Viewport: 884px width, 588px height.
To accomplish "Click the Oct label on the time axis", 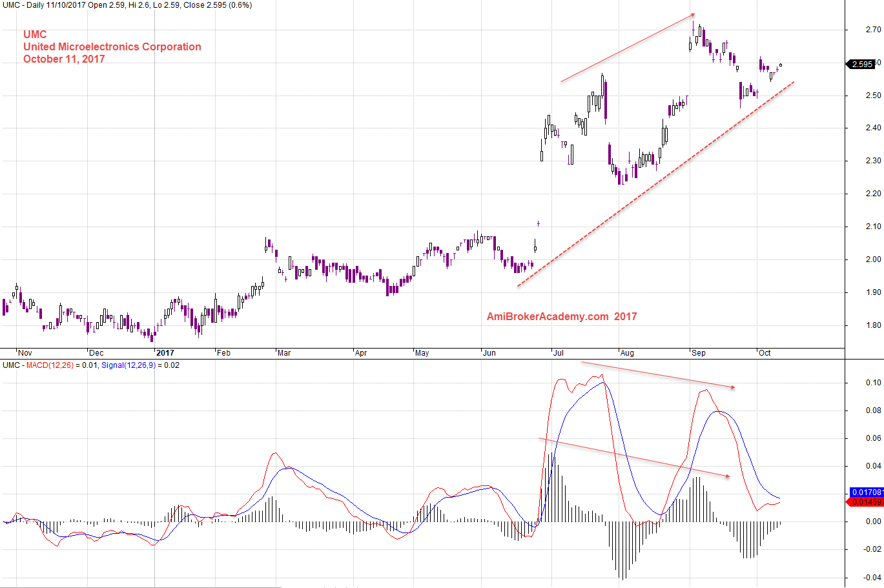I will click(x=765, y=353).
